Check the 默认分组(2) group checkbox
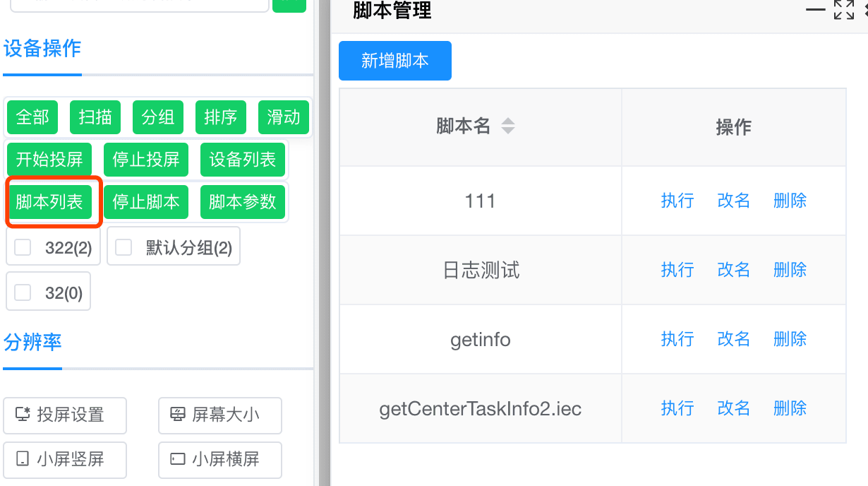 (x=123, y=247)
